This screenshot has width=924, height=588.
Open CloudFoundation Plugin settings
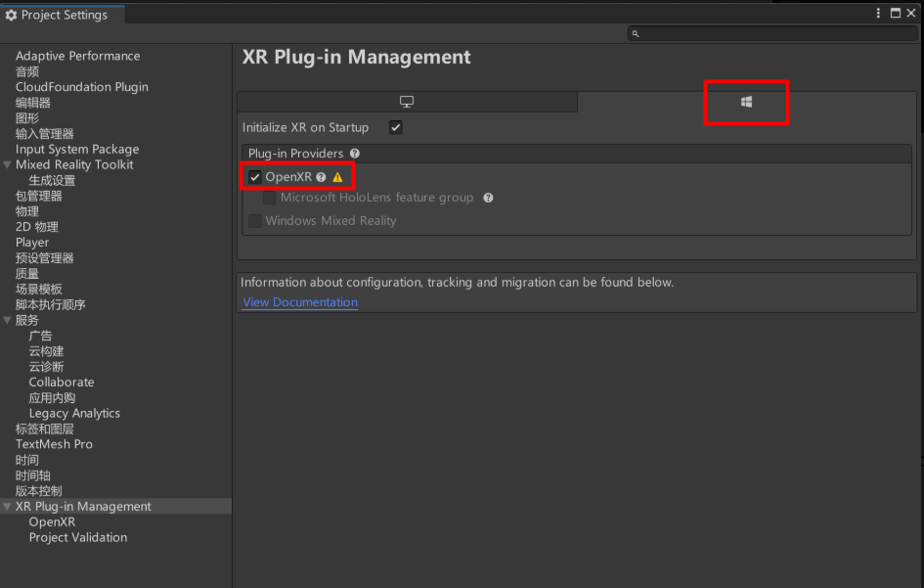click(82, 87)
